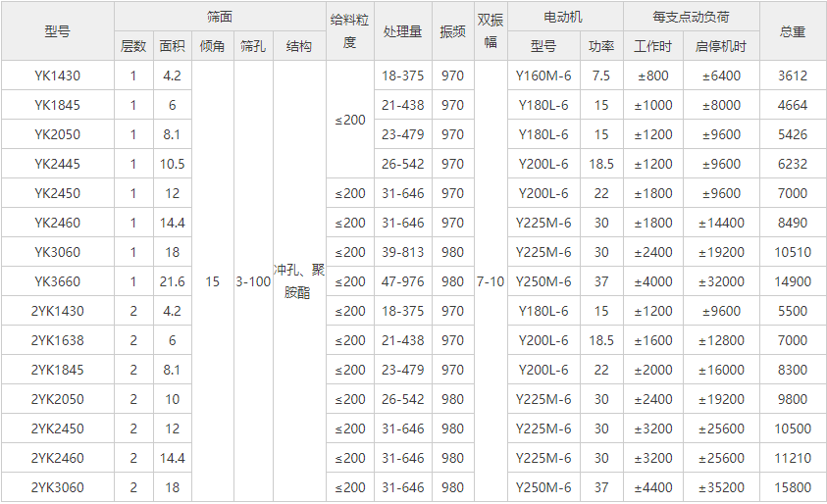827x504 pixels.
Task: Select the 21.6 area value
Action: click(x=173, y=281)
